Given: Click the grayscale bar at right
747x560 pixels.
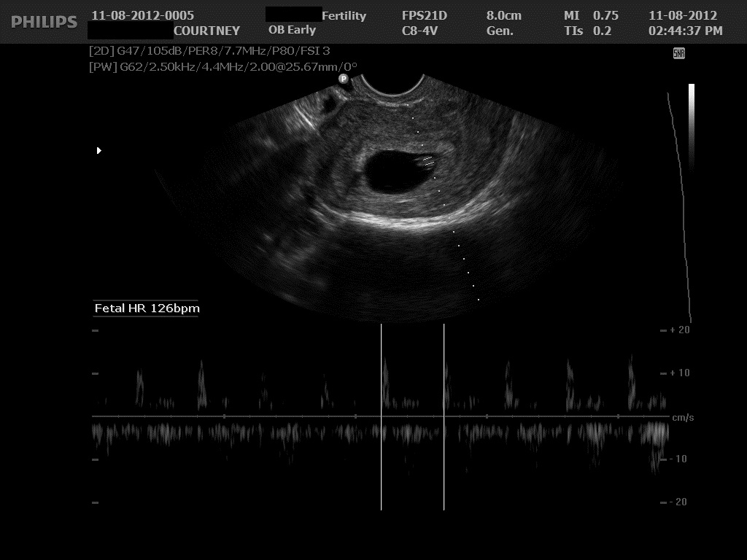Looking at the screenshot, I should (x=691, y=124).
